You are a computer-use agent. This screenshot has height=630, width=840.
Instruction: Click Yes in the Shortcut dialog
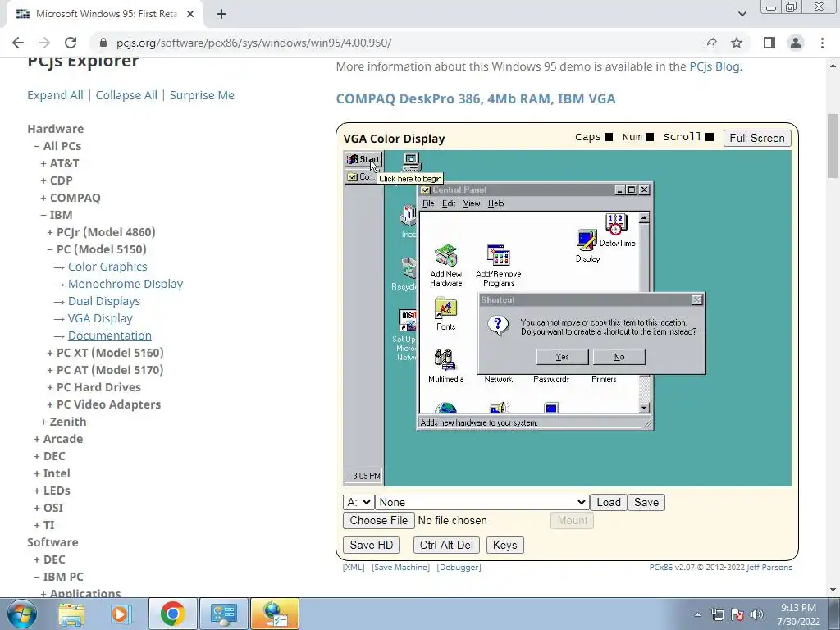(x=562, y=357)
